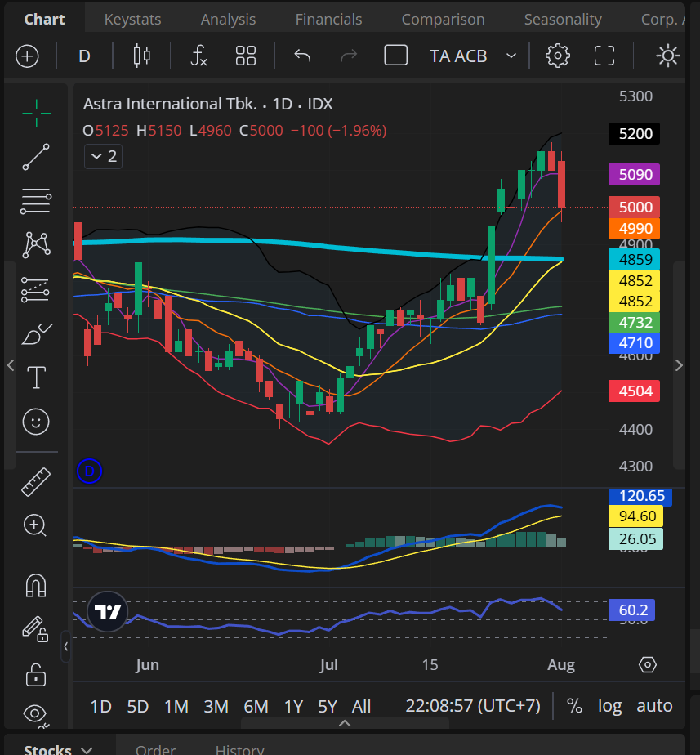Select the text annotation tool
This screenshot has width=700, height=755.
(x=37, y=377)
